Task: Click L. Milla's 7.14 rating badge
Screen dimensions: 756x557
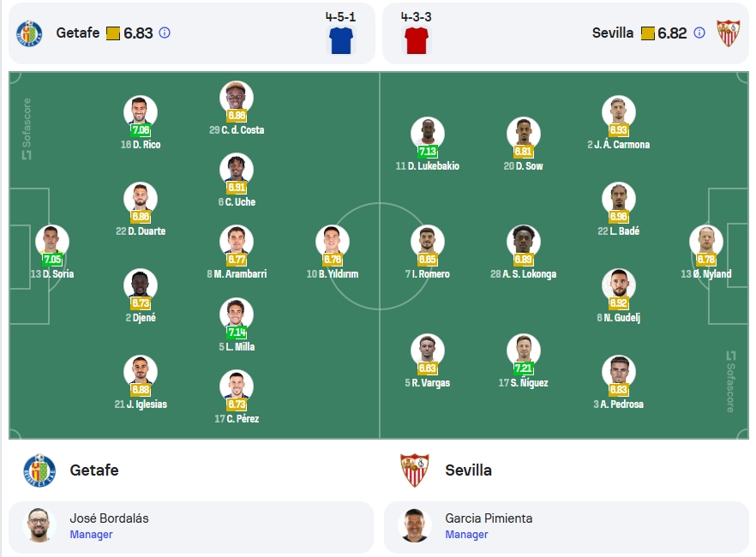Action: pos(237,332)
